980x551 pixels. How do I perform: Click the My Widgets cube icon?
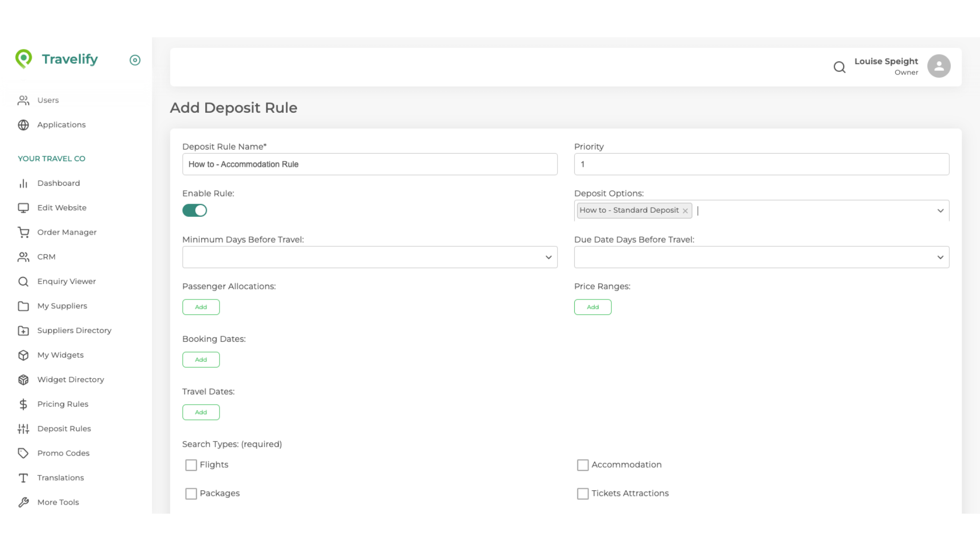pyautogui.click(x=23, y=355)
